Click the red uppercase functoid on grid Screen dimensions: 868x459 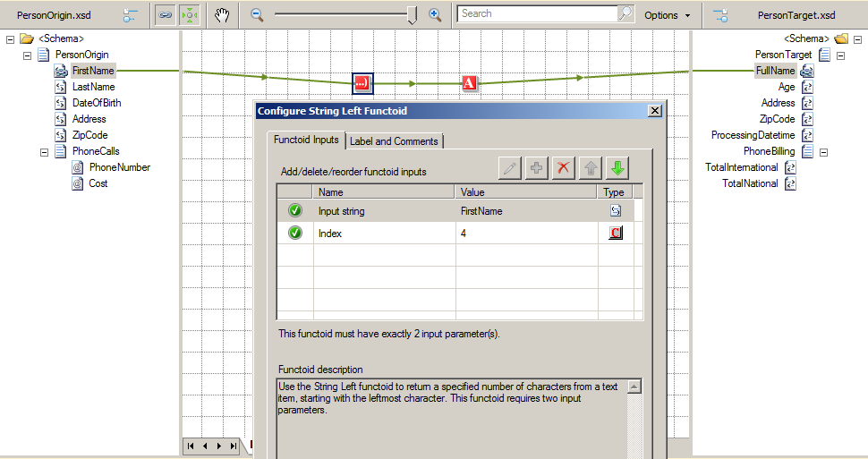point(470,83)
